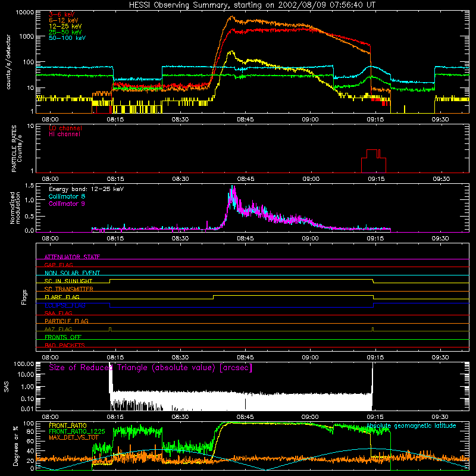This screenshot has height=476, width=476.
Task: Select the PARTICLE_FLAG label
Action: tap(67, 321)
